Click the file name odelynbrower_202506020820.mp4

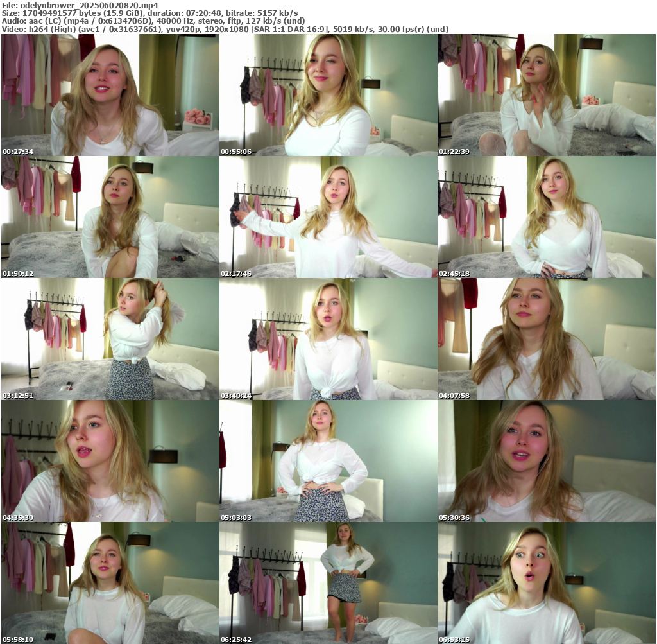(89, 5)
